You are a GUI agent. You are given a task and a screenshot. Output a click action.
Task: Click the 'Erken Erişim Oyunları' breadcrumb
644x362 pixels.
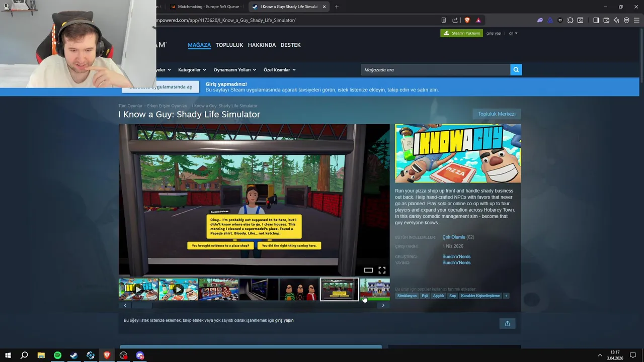[x=167, y=106]
